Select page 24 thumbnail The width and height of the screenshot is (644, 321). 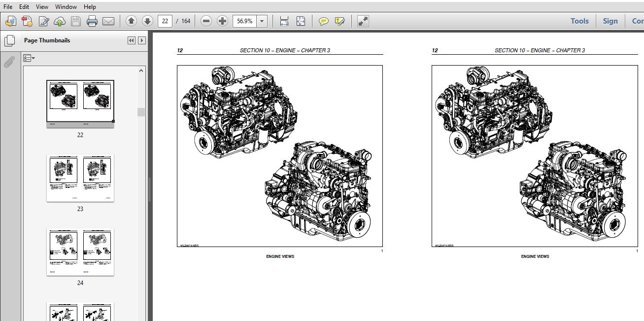pos(80,252)
